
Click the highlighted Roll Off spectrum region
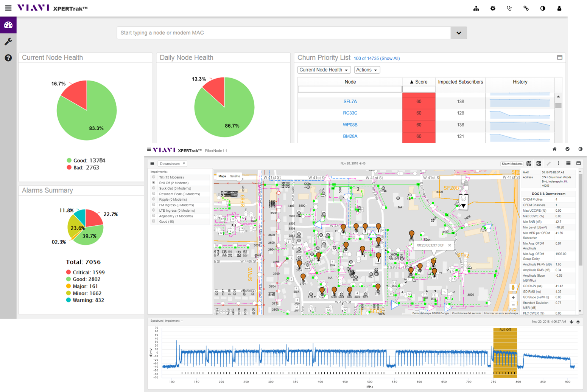click(505, 353)
